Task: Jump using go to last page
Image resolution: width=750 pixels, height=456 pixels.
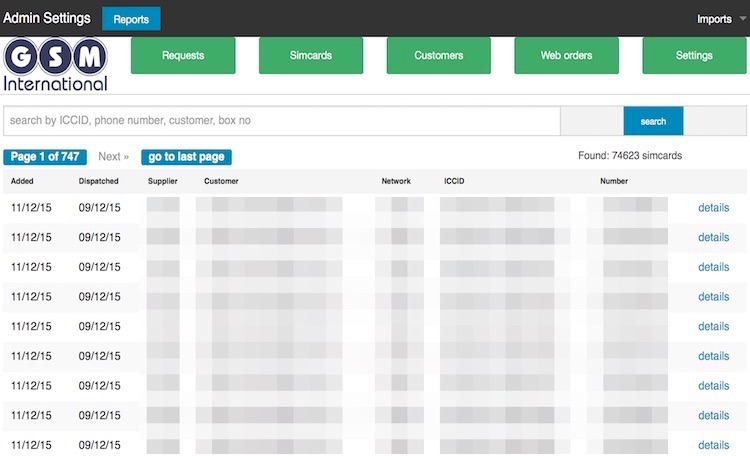Action: pos(187,157)
